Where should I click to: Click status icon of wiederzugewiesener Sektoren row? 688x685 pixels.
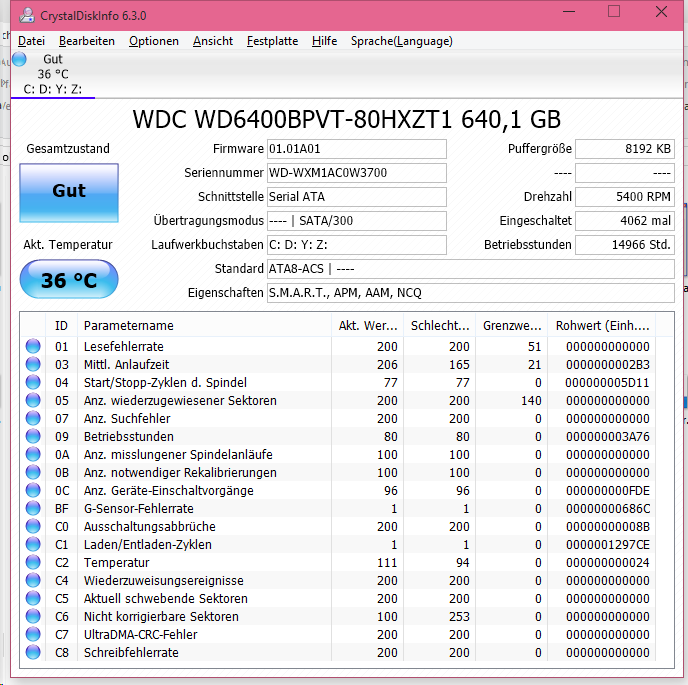(33, 400)
